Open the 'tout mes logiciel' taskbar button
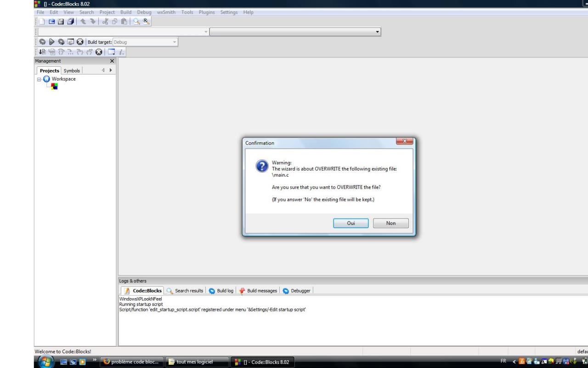The image size is (588, 368). 196,362
